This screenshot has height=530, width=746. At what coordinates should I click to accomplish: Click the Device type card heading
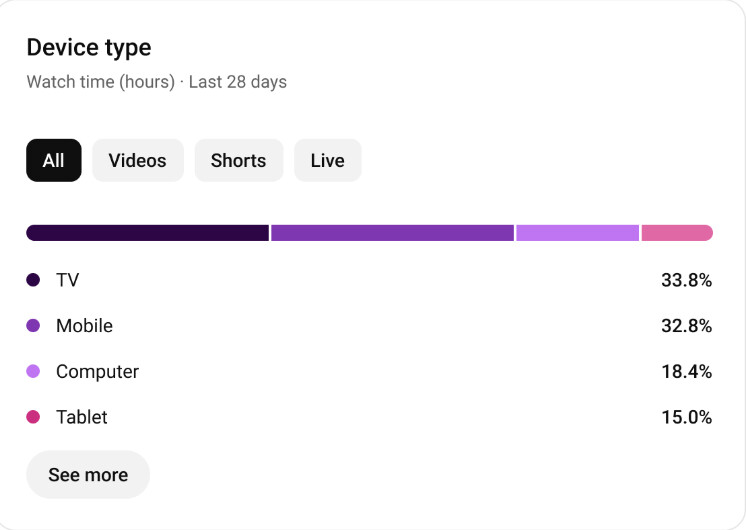pos(89,47)
